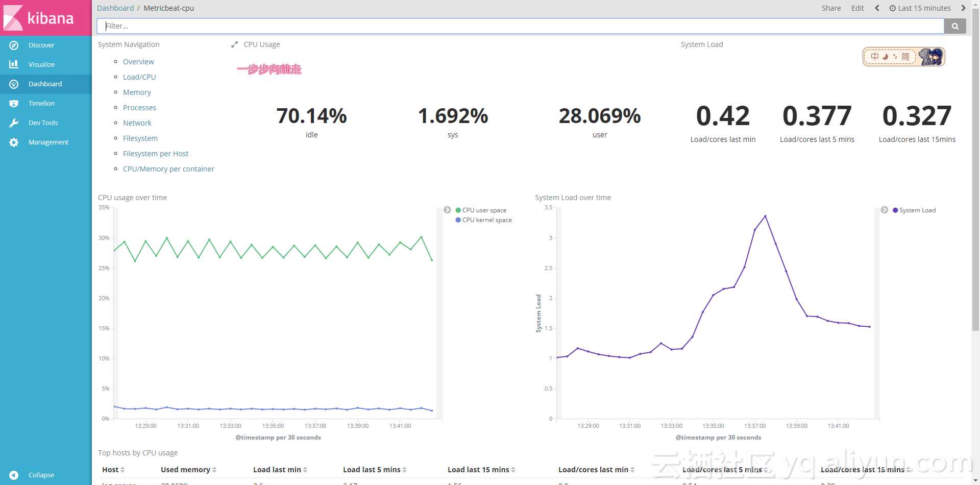Click the 0.327 load last 15mins value
This screenshot has height=485, width=980.
click(917, 116)
